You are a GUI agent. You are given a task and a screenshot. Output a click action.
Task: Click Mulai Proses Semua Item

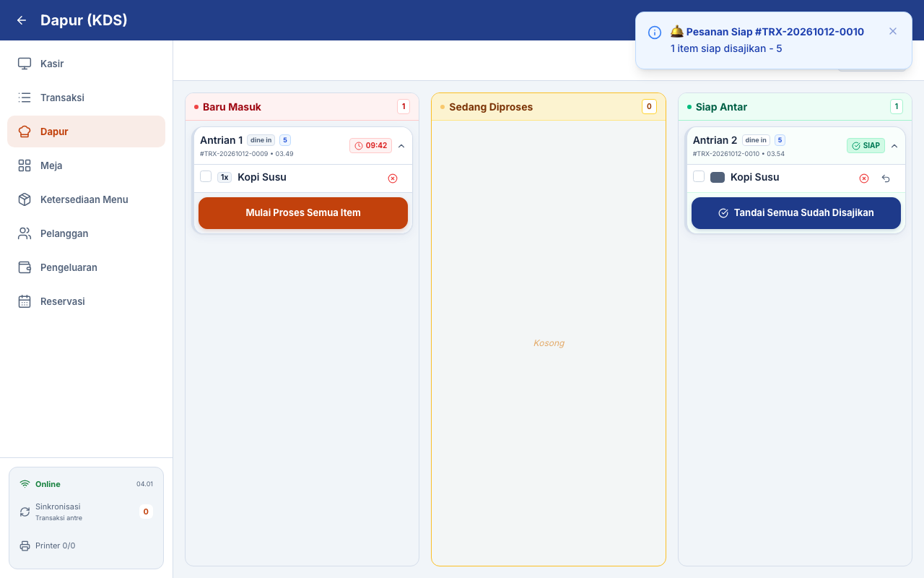303,213
